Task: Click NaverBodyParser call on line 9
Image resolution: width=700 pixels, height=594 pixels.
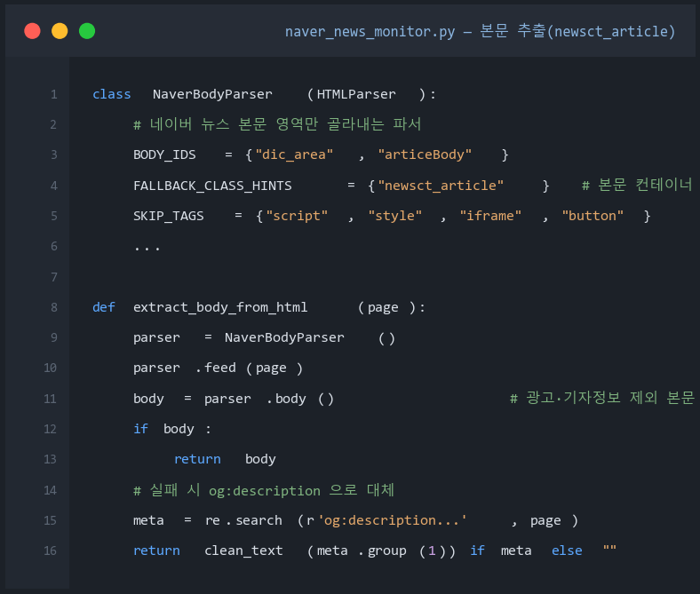Action: point(284,337)
